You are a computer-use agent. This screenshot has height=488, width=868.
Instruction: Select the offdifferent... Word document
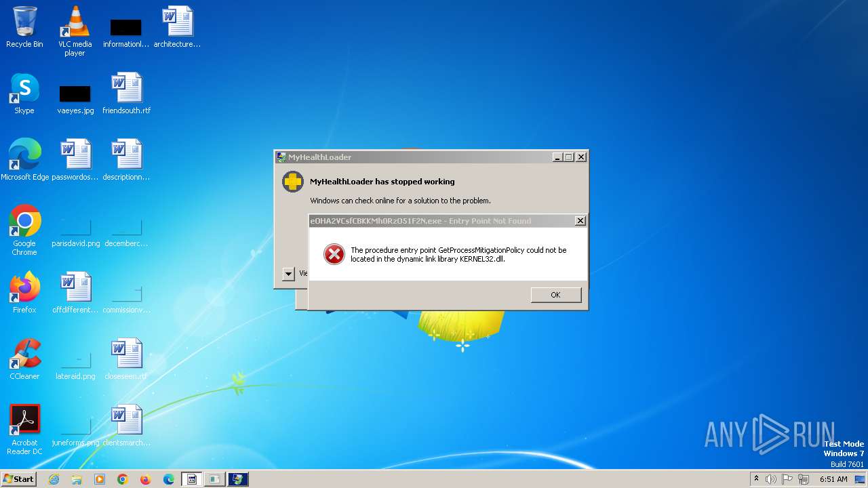coord(75,293)
